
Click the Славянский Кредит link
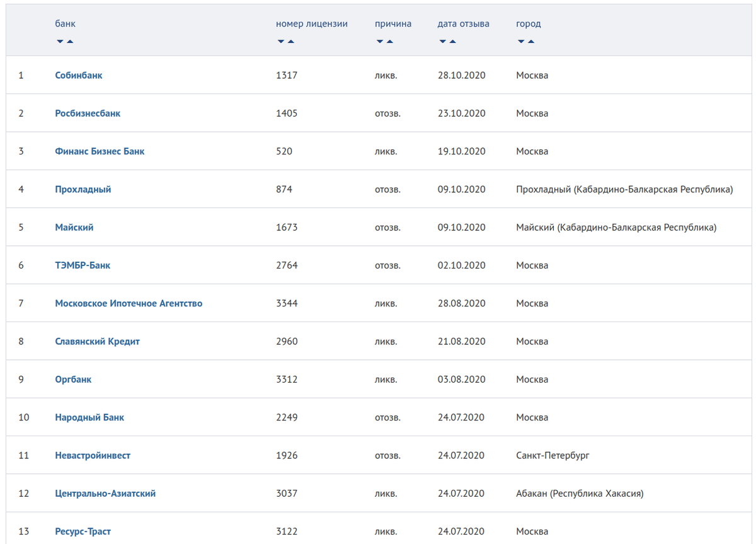[x=97, y=341]
